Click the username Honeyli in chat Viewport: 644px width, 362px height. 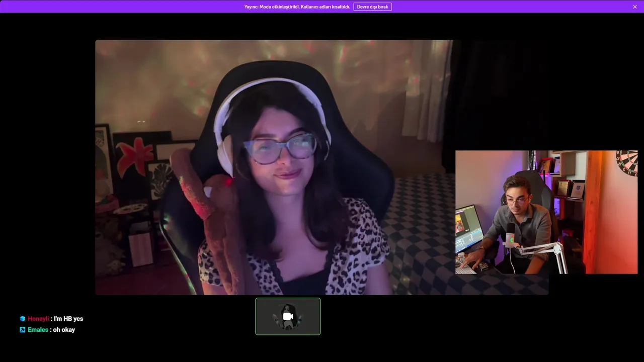pos(38,319)
